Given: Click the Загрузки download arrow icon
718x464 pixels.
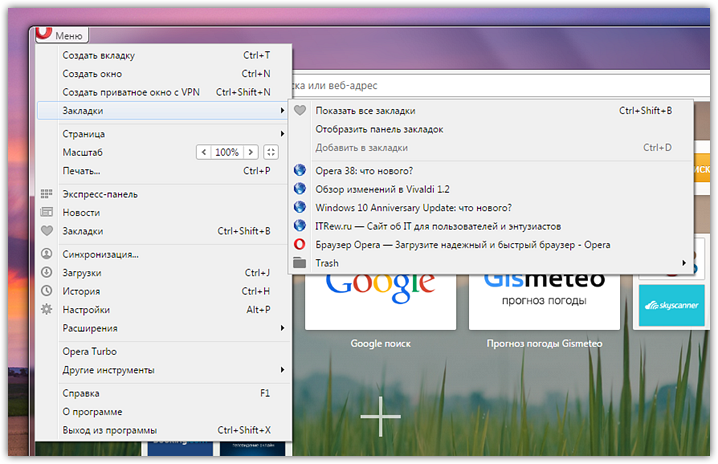Looking at the screenshot, I should pos(47,272).
